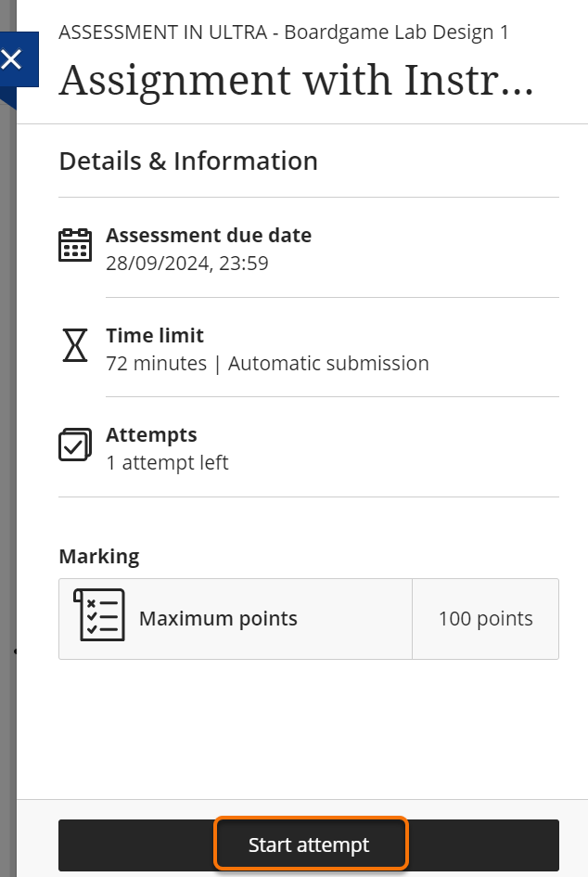Image resolution: width=588 pixels, height=877 pixels.
Task: Click the truncated Assignment with Instr... title
Action: click(x=296, y=81)
